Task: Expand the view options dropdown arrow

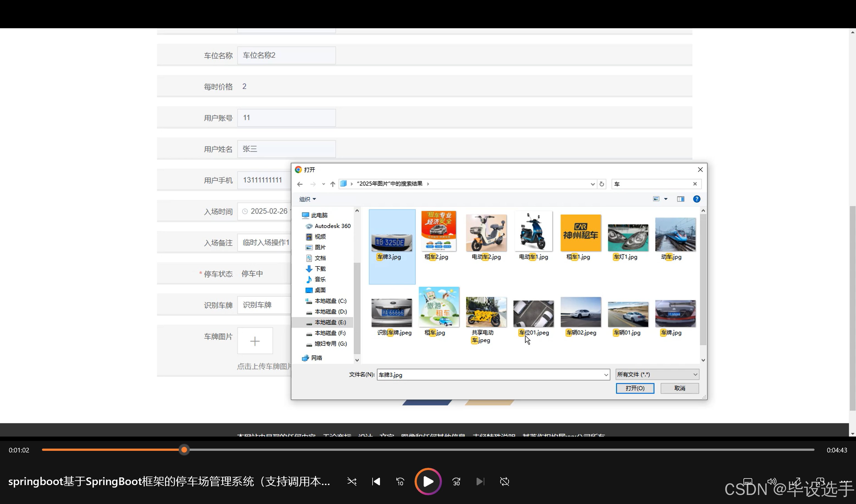Action: tap(666, 199)
